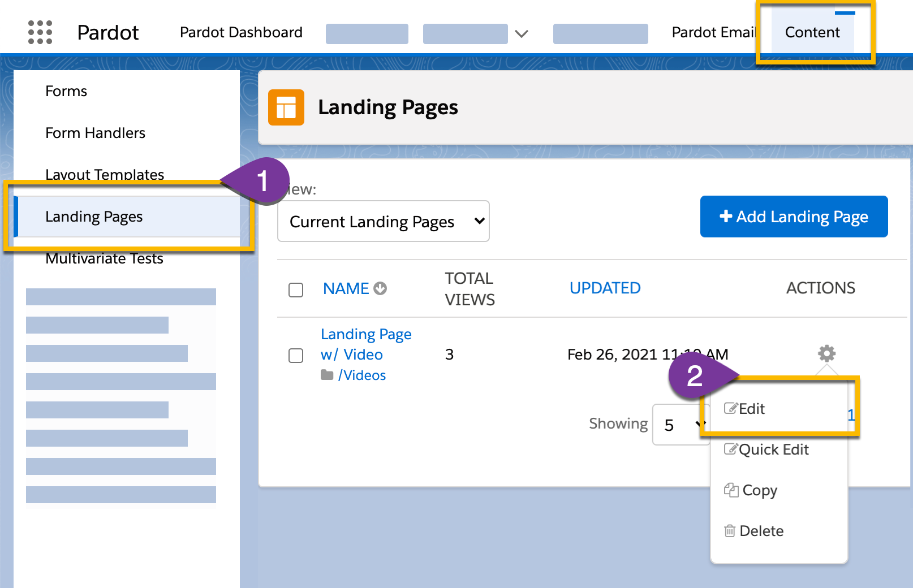913x588 pixels.
Task: Check the Landing Page w/ Video row checkbox
Action: click(296, 356)
